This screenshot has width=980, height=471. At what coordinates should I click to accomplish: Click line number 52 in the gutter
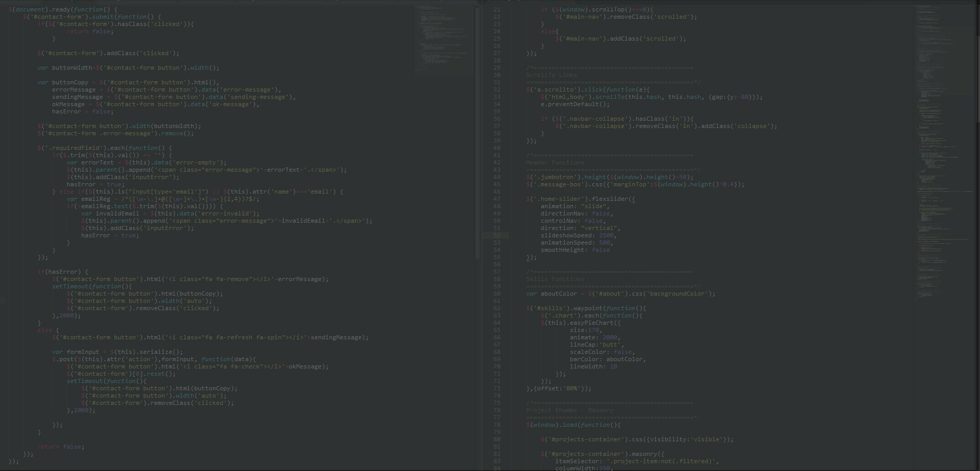(x=497, y=235)
